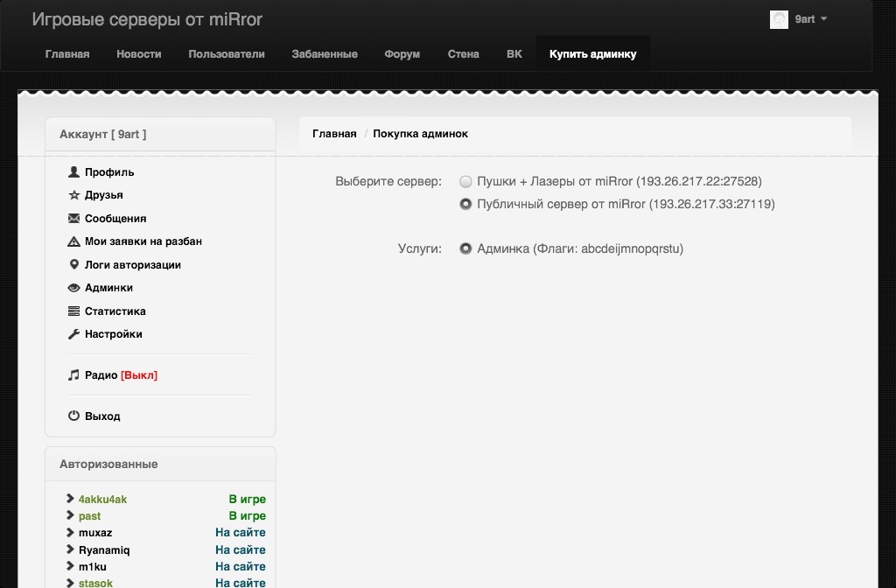The width and height of the screenshot is (896, 588).
Task: Open the Новости navigation tab
Action: pyautogui.click(x=139, y=54)
